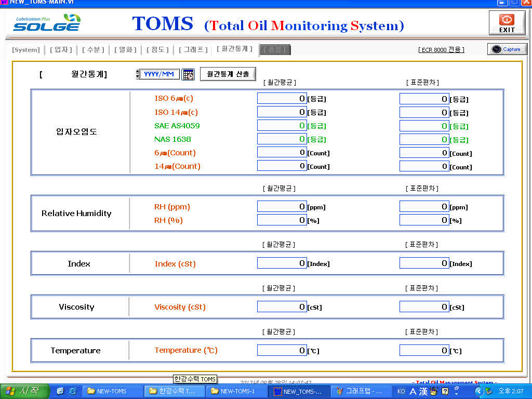Click RH (ppm) standard deviation field
This screenshot has width=532, height=399.
(424, 206)
